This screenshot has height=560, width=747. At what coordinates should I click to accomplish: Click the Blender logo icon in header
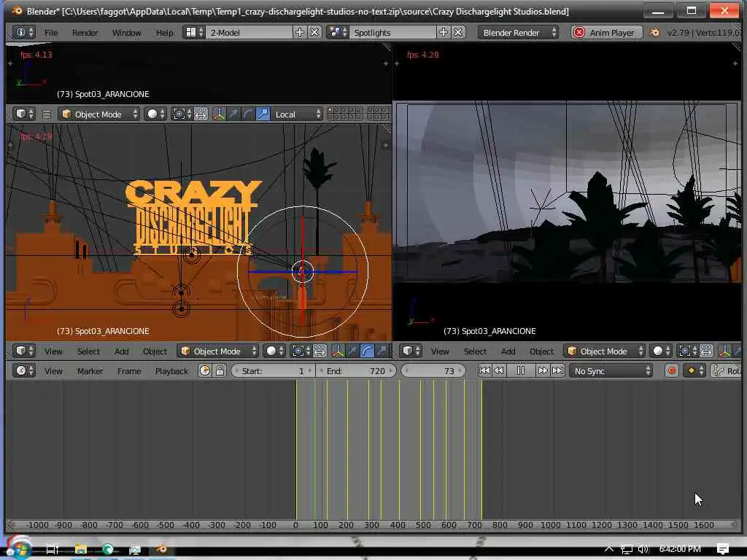[x=654, y=32]
